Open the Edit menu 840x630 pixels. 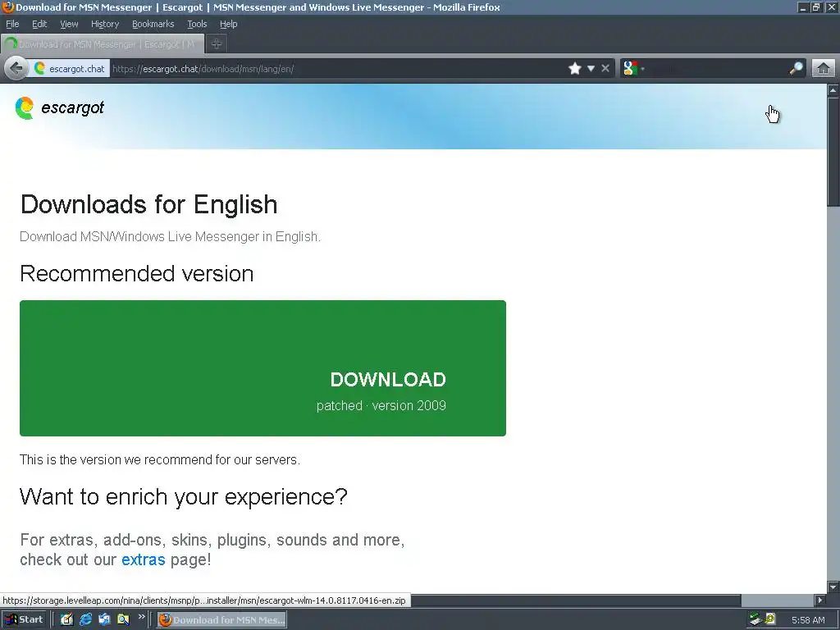click(x=39, y=24)
